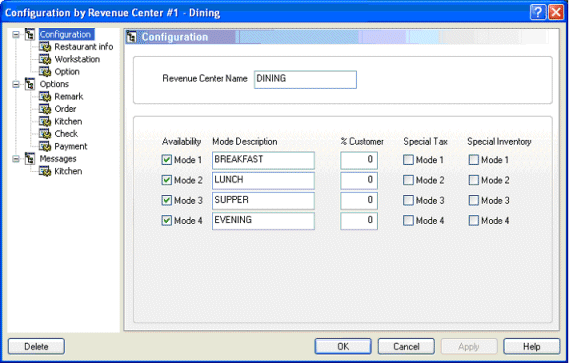This screenshot has width=569, height=363.
Task: Open Remark tree item
Action: [x=69, y=97]
